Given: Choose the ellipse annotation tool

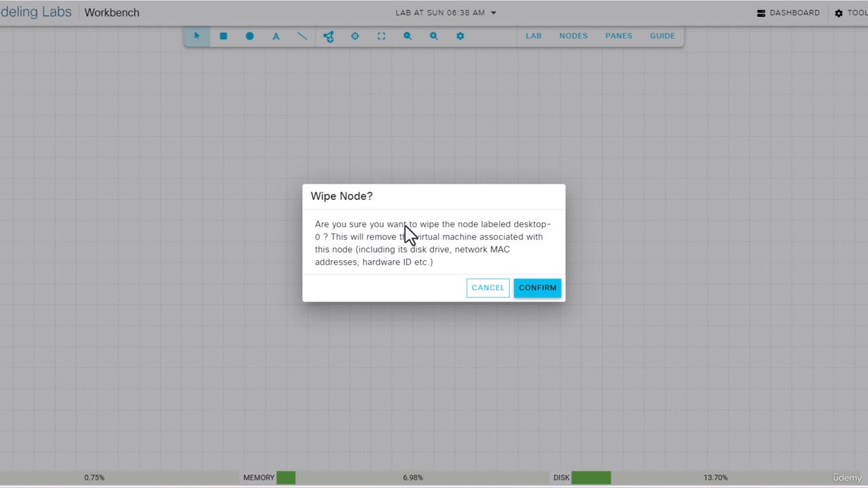Looking at the screenshot, I should [250, 36].
